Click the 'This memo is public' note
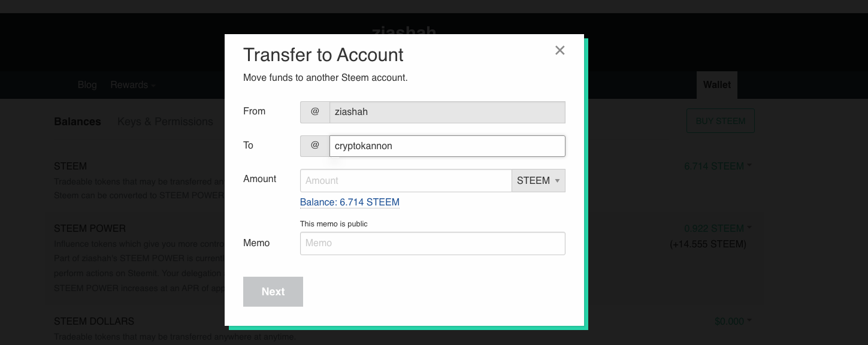868x345 pixels. tap(334, 224)
